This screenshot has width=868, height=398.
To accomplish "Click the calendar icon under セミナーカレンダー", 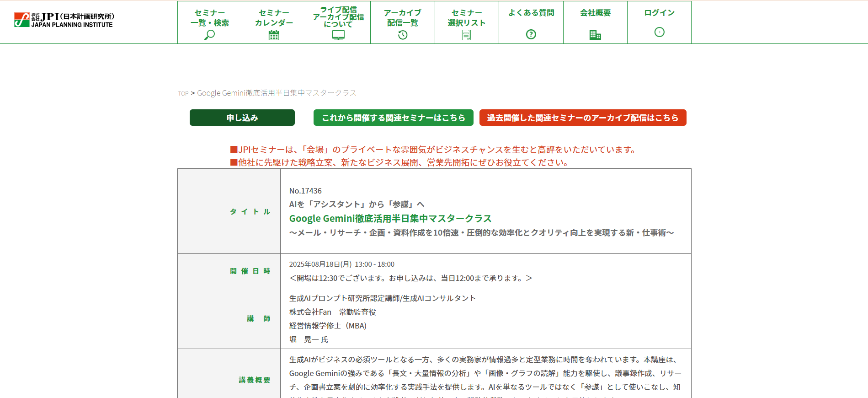I will pyautogui.click(x=274, y=35).
